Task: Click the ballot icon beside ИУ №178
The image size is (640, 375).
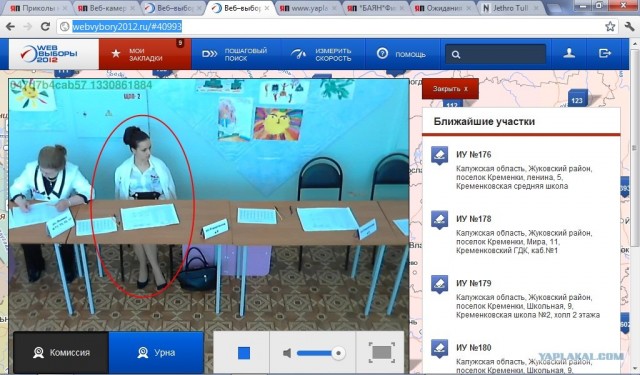Action: (440, 220)
